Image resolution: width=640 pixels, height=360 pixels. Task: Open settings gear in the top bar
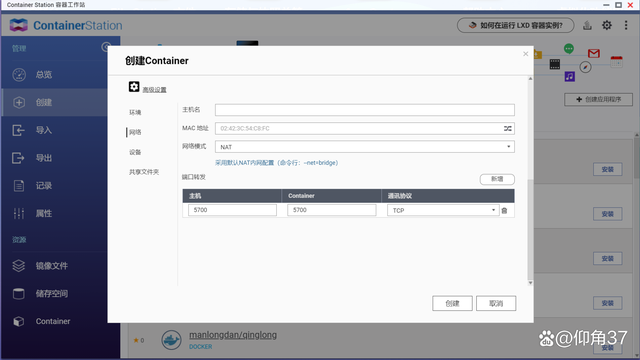click(607, 25)
